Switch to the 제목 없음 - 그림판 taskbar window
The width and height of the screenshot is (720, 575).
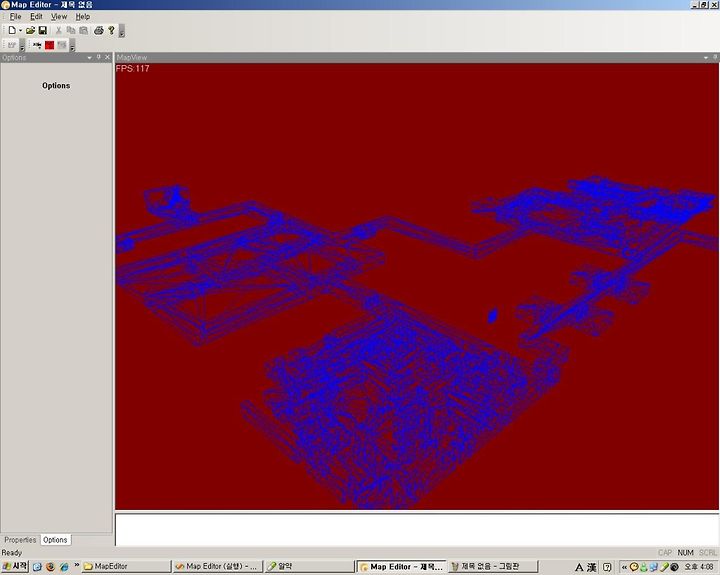(493, 567)
